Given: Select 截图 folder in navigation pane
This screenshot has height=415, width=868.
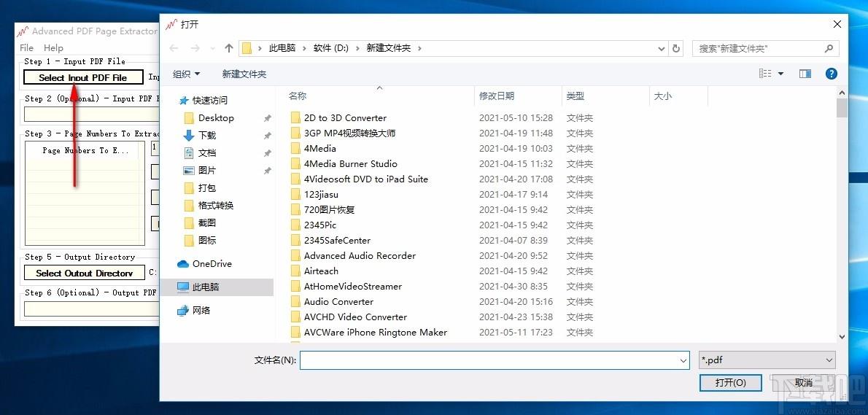Looking at the screenshot, I should click(207, 222).
